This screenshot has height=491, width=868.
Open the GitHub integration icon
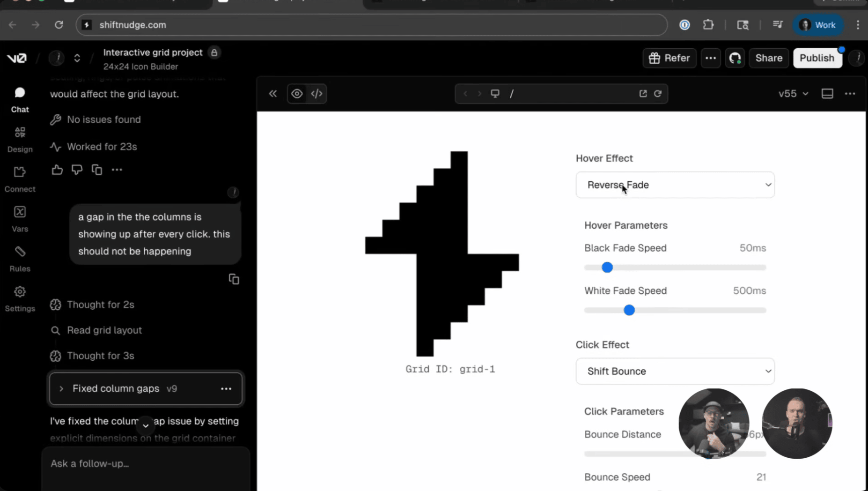pos(735,58)
